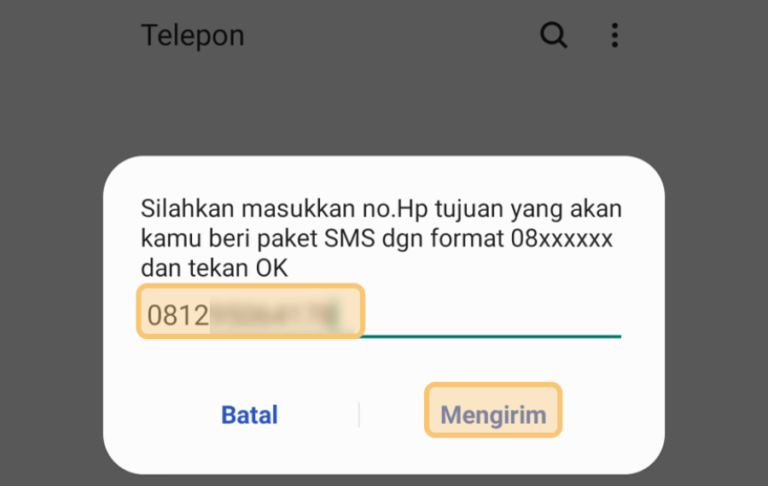The width and height of the screenshot is (768, 486).
Task: Cancel the dialog with Batal
Action: tap(249, 415)
